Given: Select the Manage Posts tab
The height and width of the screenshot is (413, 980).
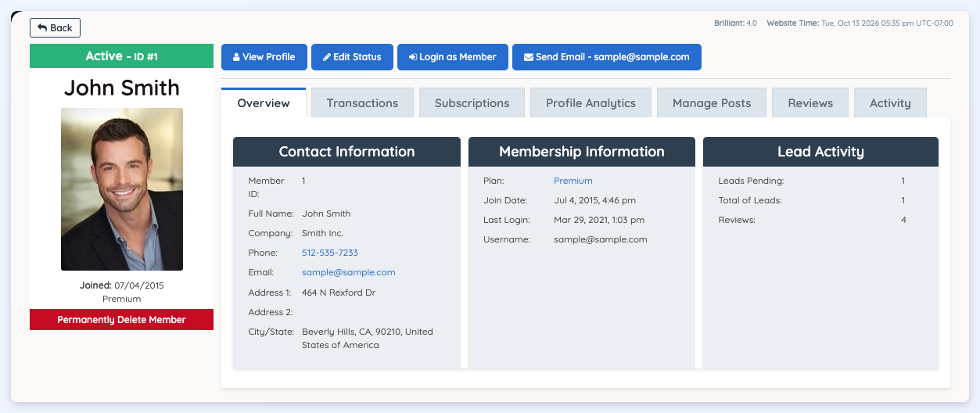Looking at the screenshot, I should (712, 102).
